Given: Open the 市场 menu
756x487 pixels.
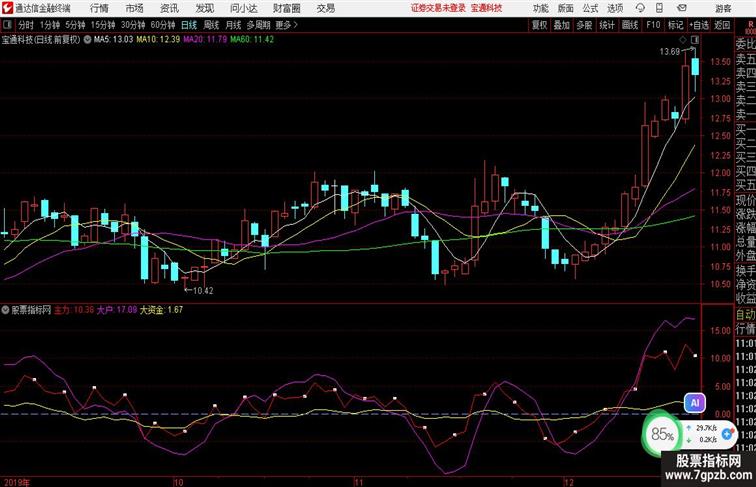Looking at the screenshot, I should [134, 8].
